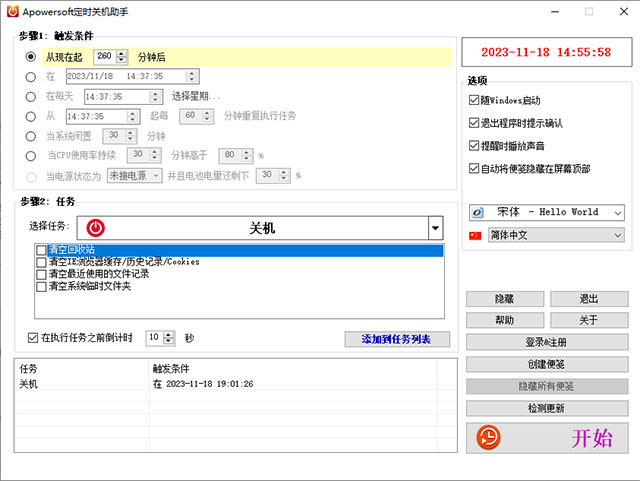Toggle 退出程序时提示确认 checkbox

[x=473, y=123]
